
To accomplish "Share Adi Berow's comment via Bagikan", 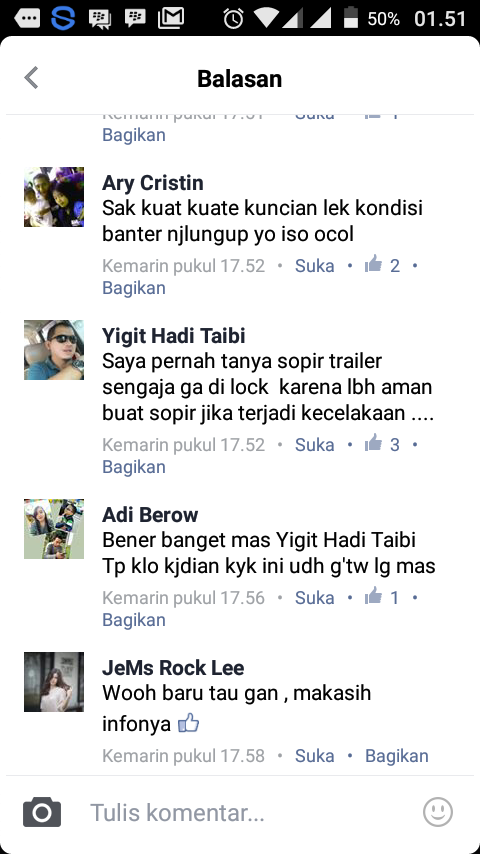I will coord(134,620).
